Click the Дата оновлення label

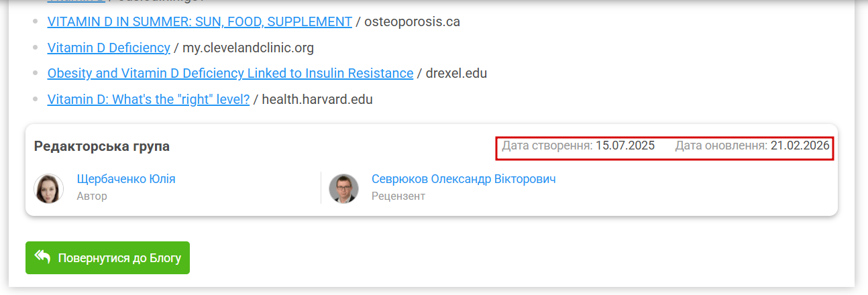pyautogui.click(x=721, y=145)
